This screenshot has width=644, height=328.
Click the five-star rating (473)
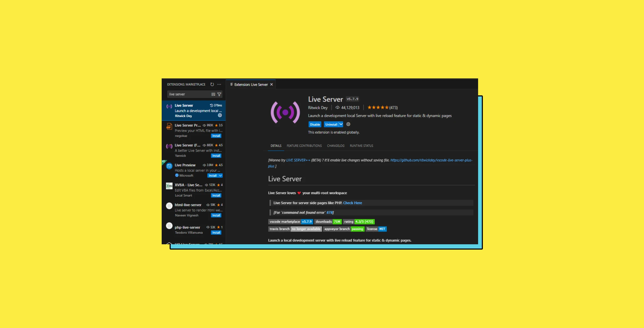(382, 108)
